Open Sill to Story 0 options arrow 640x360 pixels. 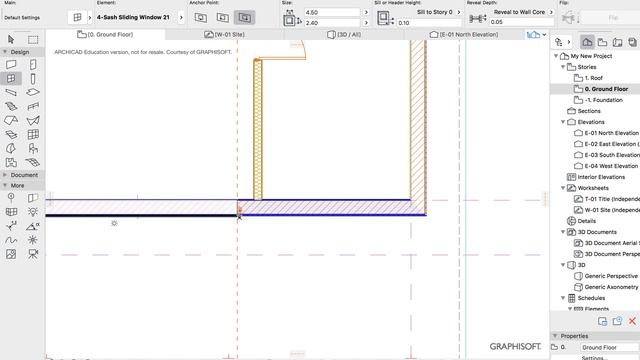tap(459, 12)
